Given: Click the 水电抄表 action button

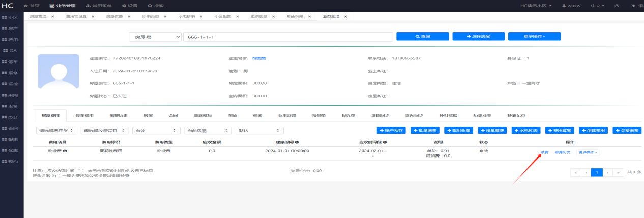Looking at the screenshot, I should (x=526, y=131).
